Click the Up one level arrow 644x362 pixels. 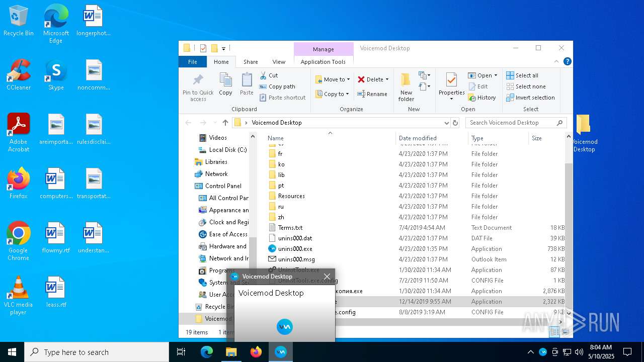(x=225, y=123)
